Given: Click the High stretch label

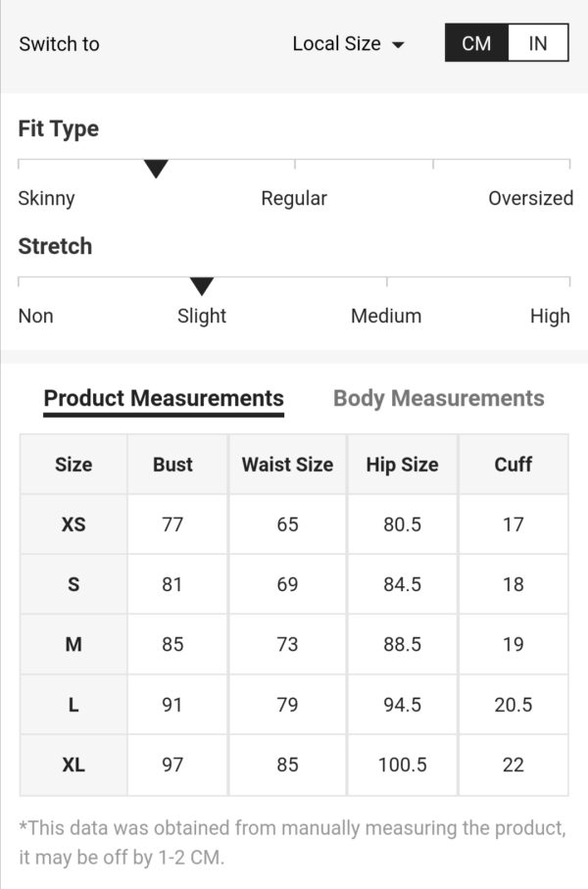Looking at the screenshot, I should coord(550,316).
